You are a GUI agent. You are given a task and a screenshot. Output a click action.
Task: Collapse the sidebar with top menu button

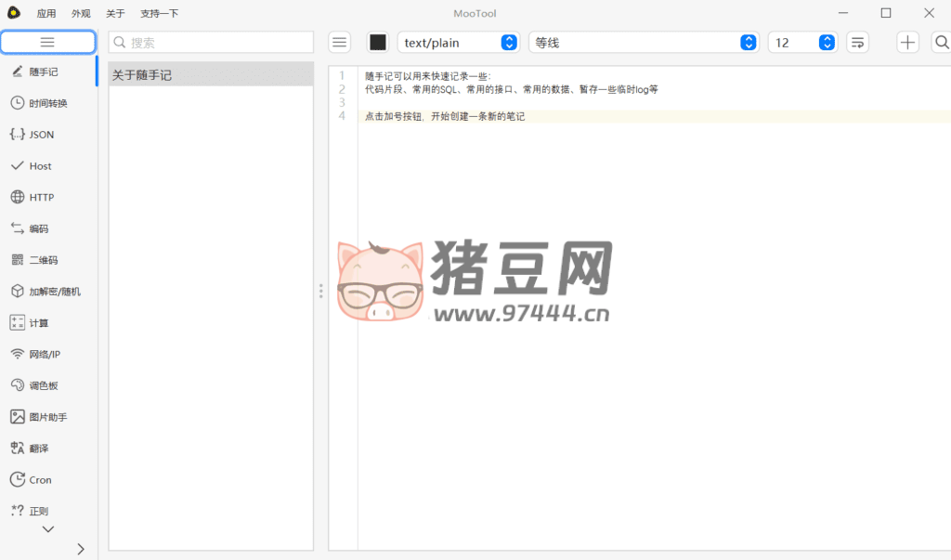coord(48,43)
